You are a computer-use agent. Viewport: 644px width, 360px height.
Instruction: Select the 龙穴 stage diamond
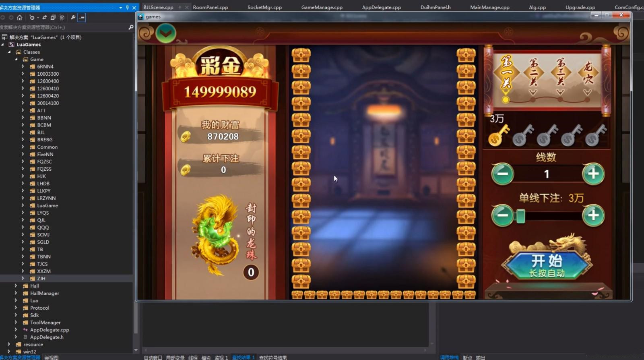(x=588, y=72)
